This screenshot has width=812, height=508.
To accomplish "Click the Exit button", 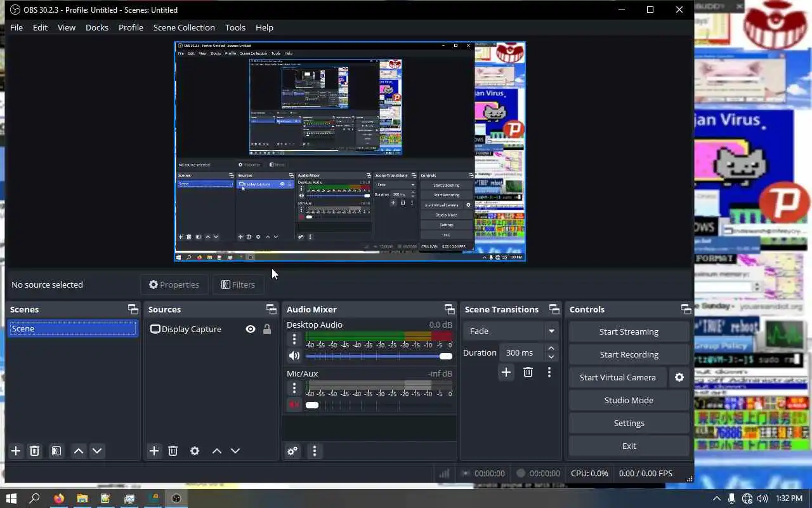I will [629, 446].
